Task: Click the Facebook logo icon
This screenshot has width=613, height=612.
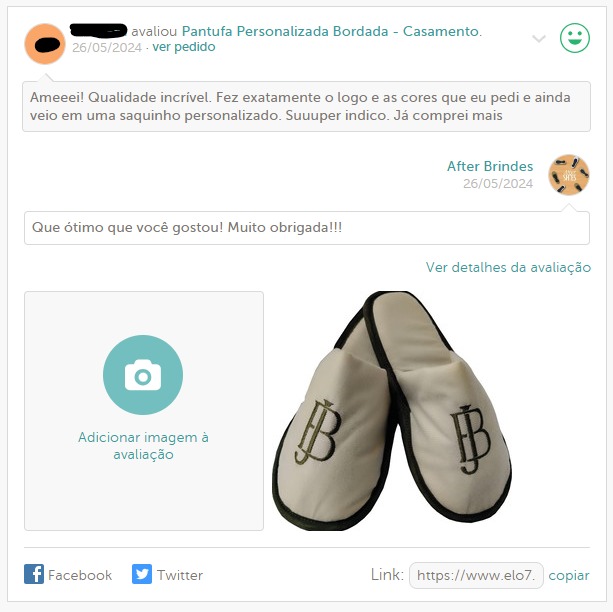Action: 34,574
